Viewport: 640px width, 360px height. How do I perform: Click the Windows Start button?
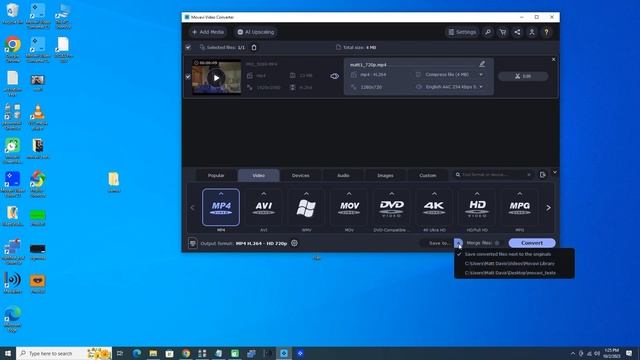8,353
